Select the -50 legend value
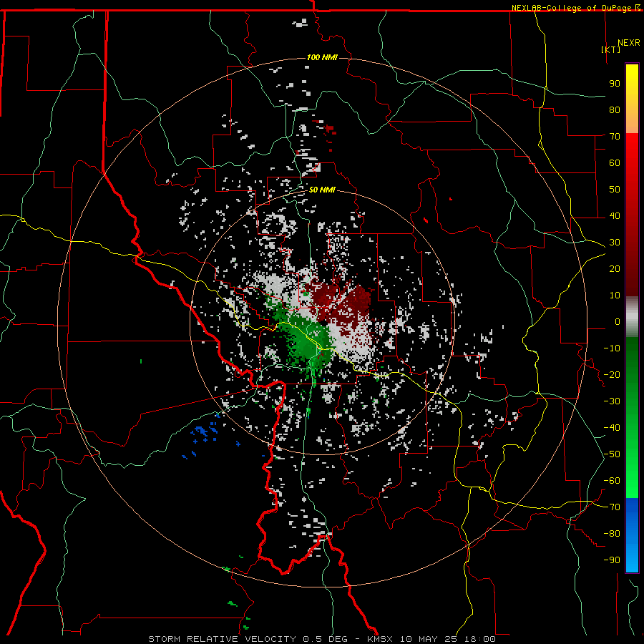Image resolution: width=644 pixels, height=644 pixels. (x=612, y=454)
